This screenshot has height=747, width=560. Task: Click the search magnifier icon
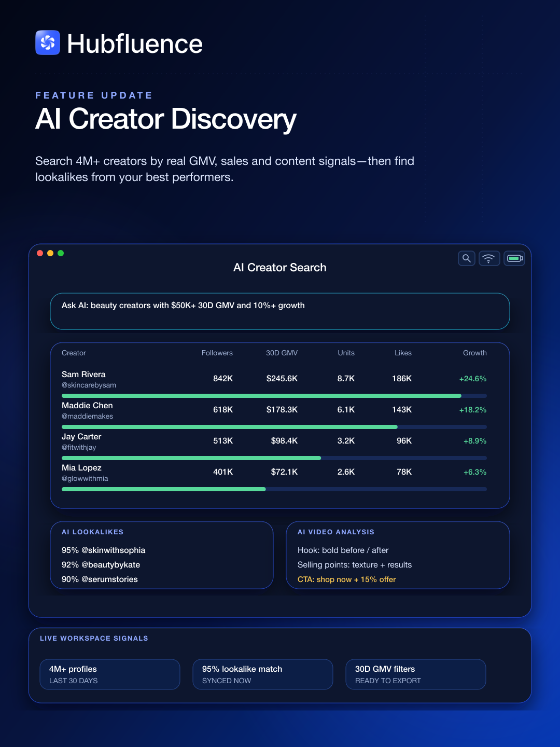467,258
